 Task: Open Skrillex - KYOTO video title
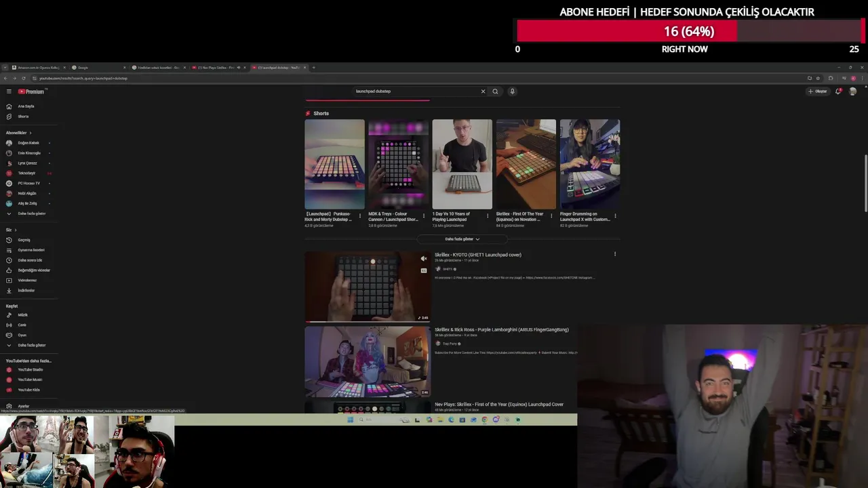coord(478,255)
